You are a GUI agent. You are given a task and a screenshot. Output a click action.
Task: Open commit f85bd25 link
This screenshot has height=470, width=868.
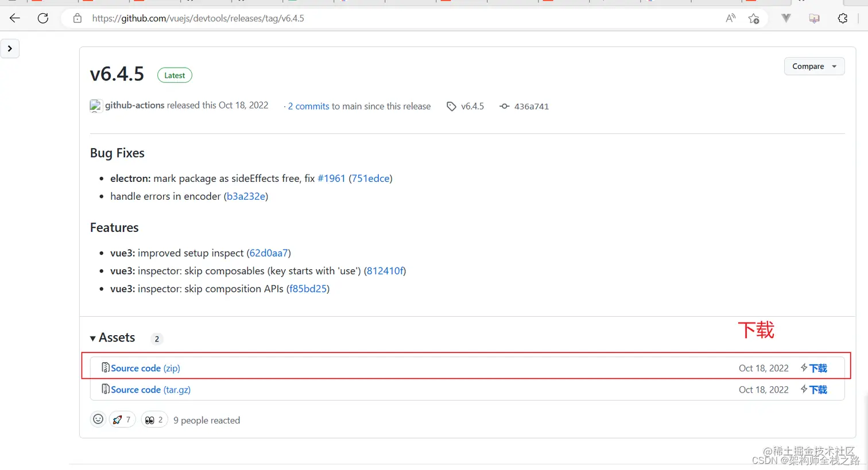[308, 289]
